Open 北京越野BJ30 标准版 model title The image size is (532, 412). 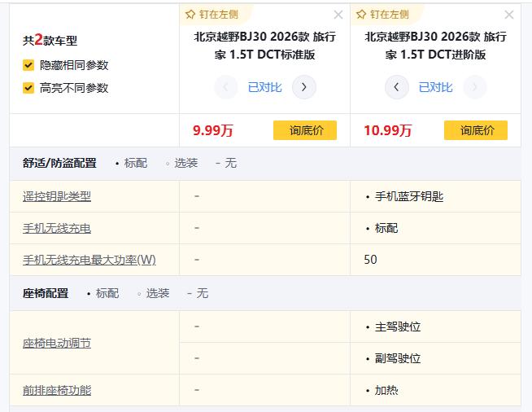click(264, 46)
